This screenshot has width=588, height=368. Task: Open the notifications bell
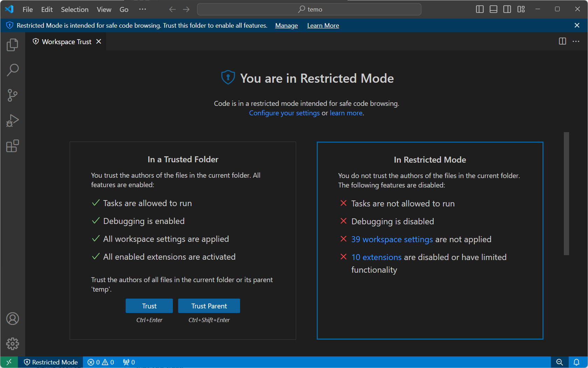[576, 362]
